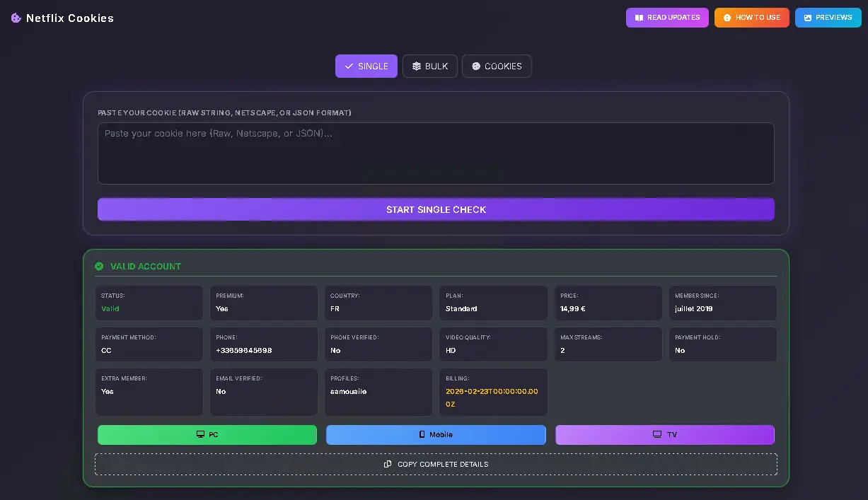Select the Extra Member value Yes

pos(108,392)
